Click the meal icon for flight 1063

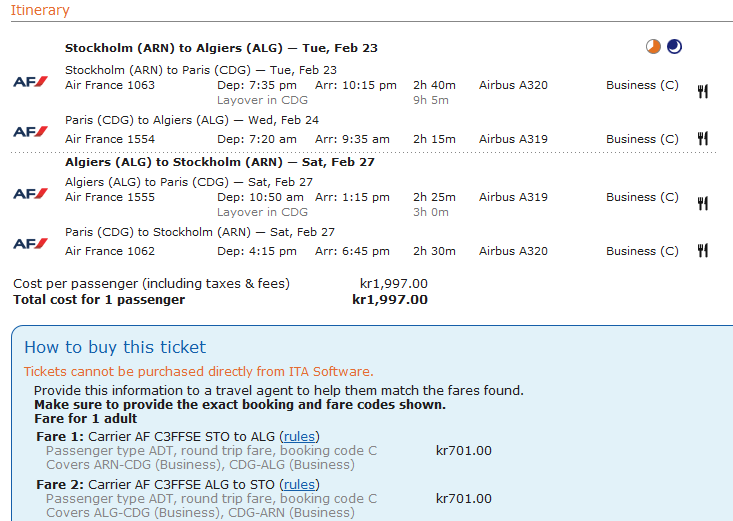point(703,91)
